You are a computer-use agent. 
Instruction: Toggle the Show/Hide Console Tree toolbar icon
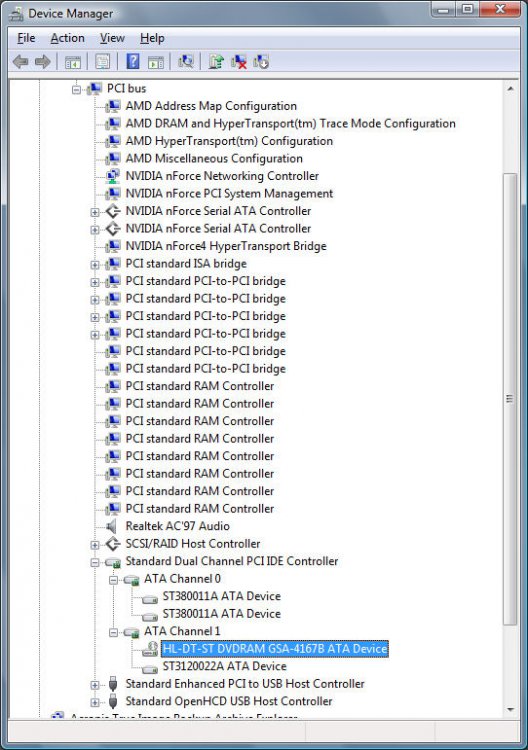[73, 62]
